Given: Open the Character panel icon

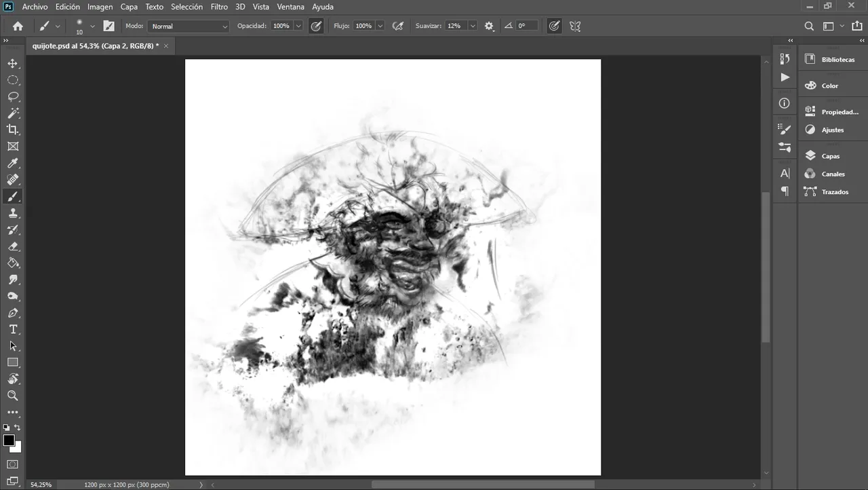Looking at the screenshot, I should (785, 174).
